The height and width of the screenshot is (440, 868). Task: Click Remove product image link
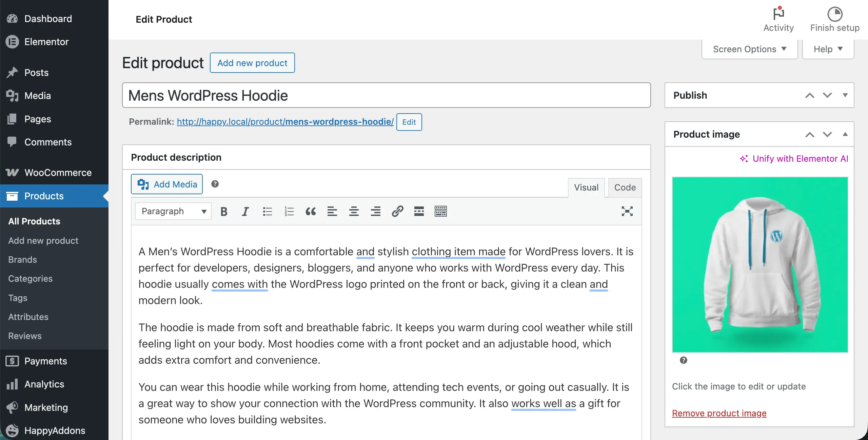pyautogui.click(x=719, y=413)
